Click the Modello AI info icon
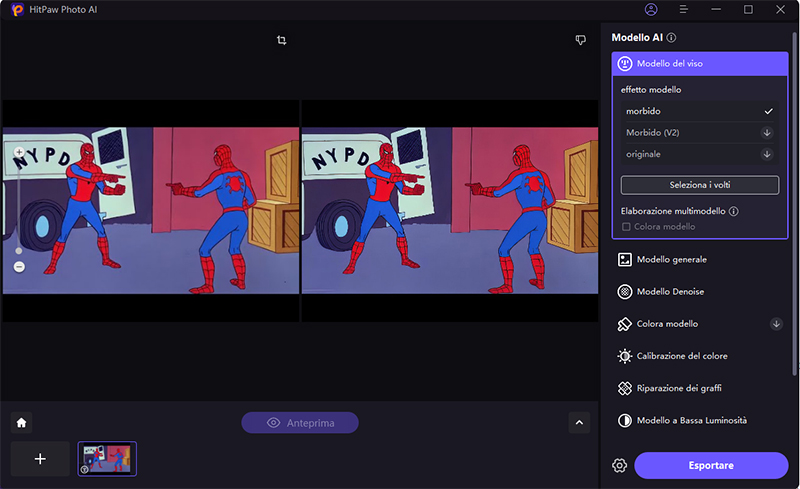The image size is (800, 489). [671, 37]
